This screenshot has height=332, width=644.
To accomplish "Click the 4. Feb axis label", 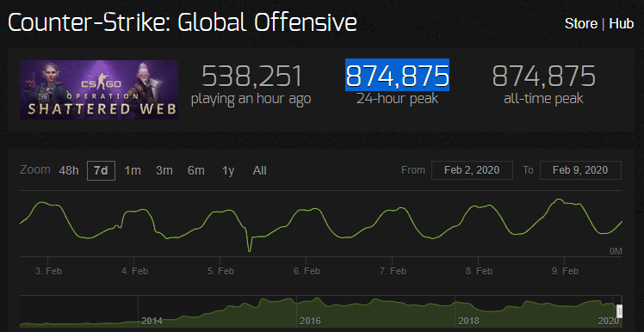I will 134,271.
